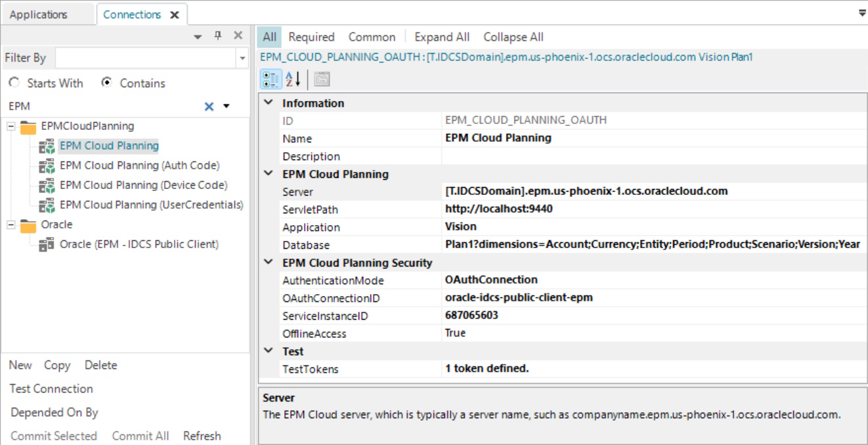Click TestTokens value 1 token defined.
The image size is (868, 445).
click(x=487, y=368)
